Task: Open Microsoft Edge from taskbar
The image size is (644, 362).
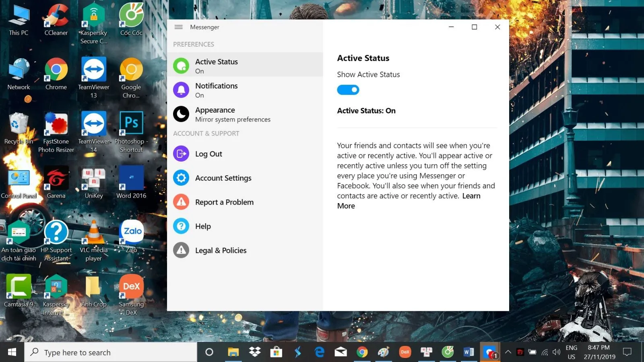Action: pyautogui.click(x=319, y=352)
